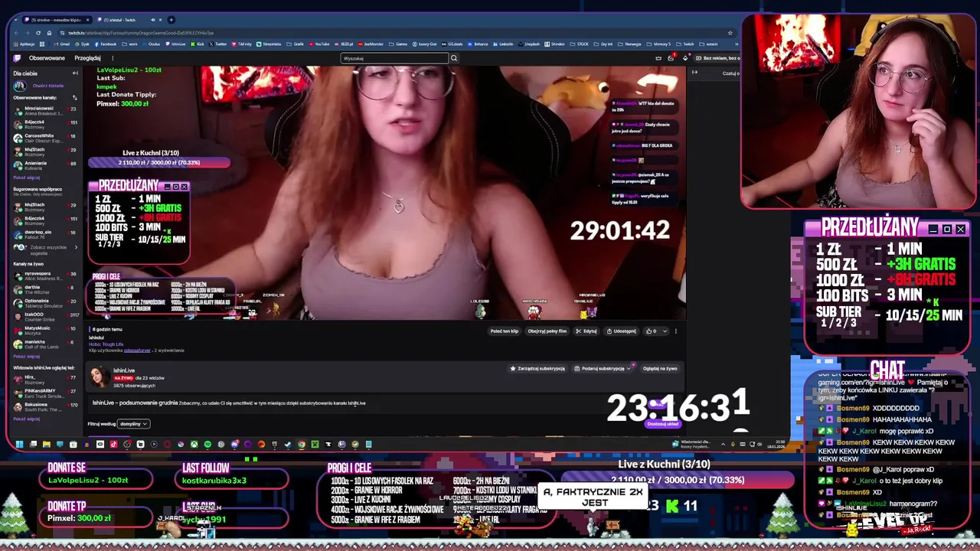Click Oglądaj na żywo button

tap(660, 368)
